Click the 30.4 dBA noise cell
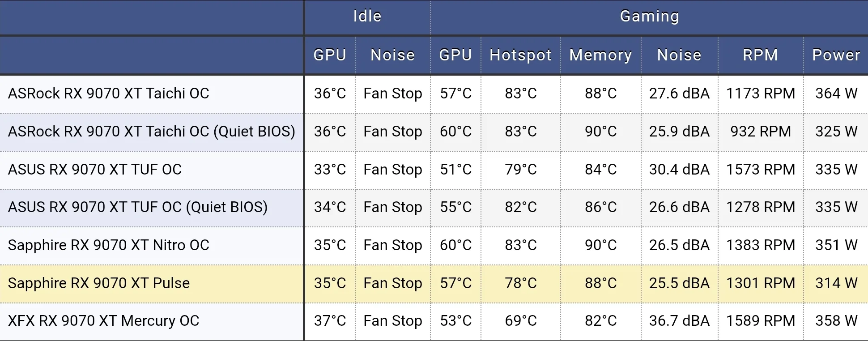Screen dimensions: 868x341 tap(679, 170)
